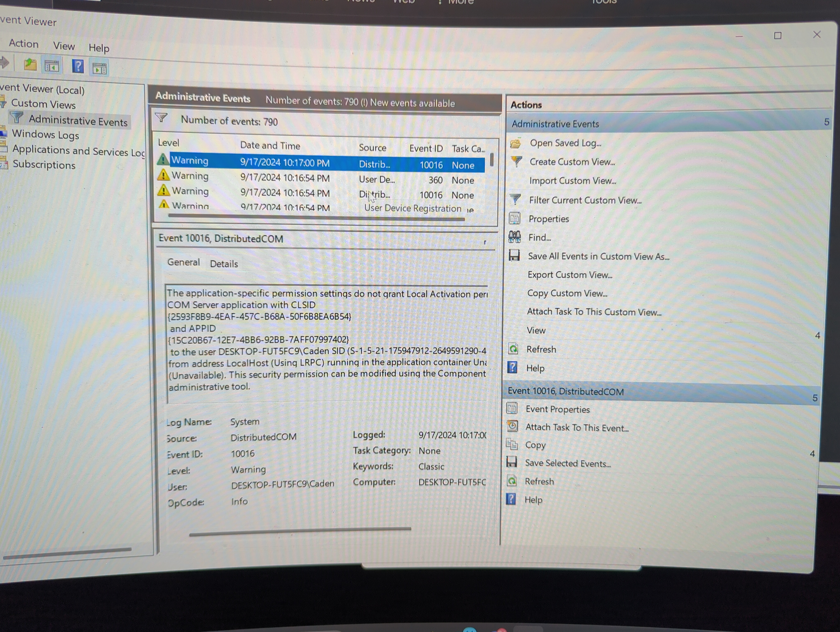Screen dimensions: 840x632
Task: Click the funnel icon beside Number of events
Action: (161, 118)
